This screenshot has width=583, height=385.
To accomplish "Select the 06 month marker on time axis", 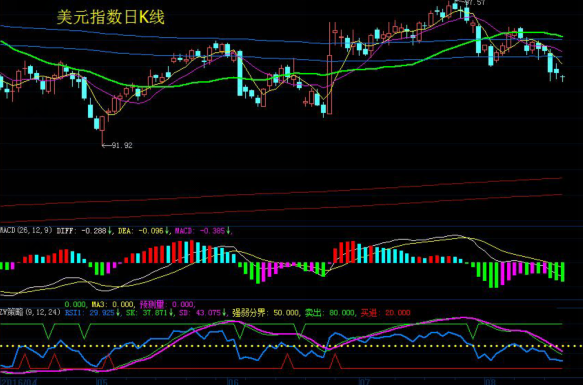I will click(x=232, y=382).
